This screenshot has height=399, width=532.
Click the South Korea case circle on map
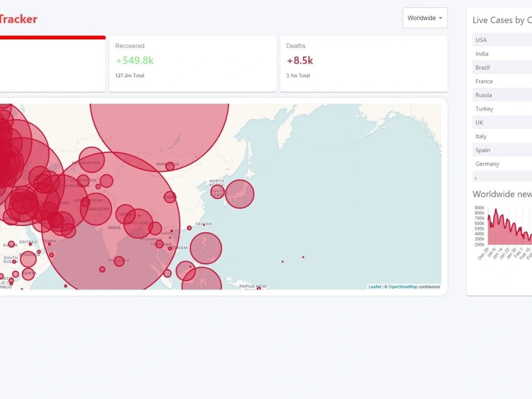218,192
